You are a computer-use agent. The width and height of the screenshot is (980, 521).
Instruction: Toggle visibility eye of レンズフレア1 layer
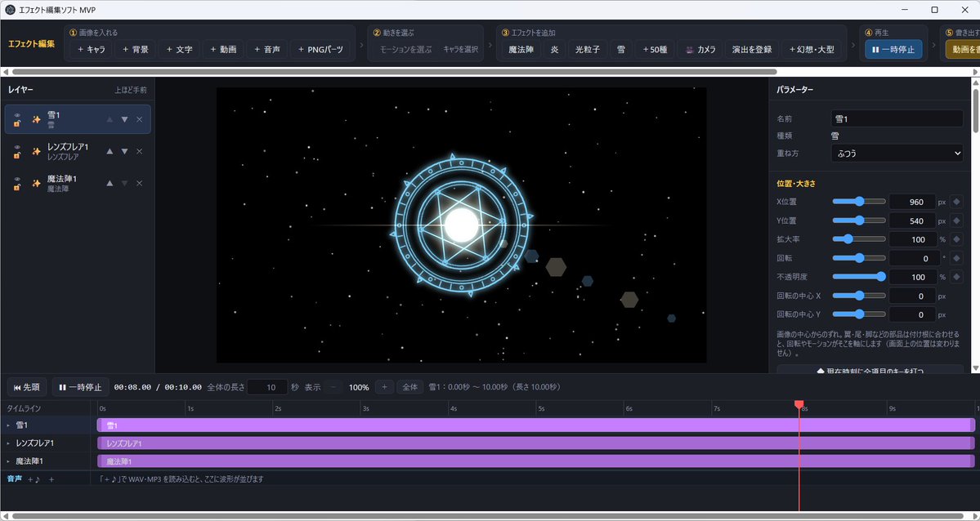pyautogui.click(x=17, y=148)
